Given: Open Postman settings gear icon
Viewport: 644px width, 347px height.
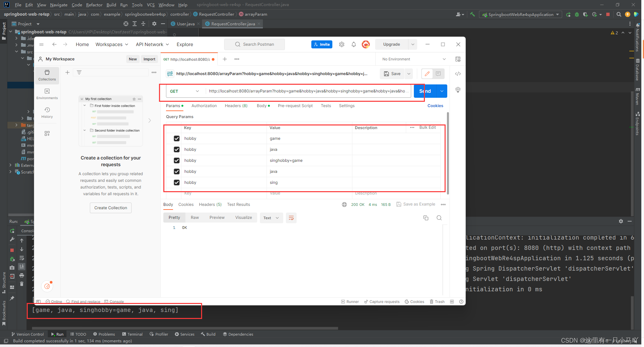Looking at the screenshot, I should pos(342,44).
